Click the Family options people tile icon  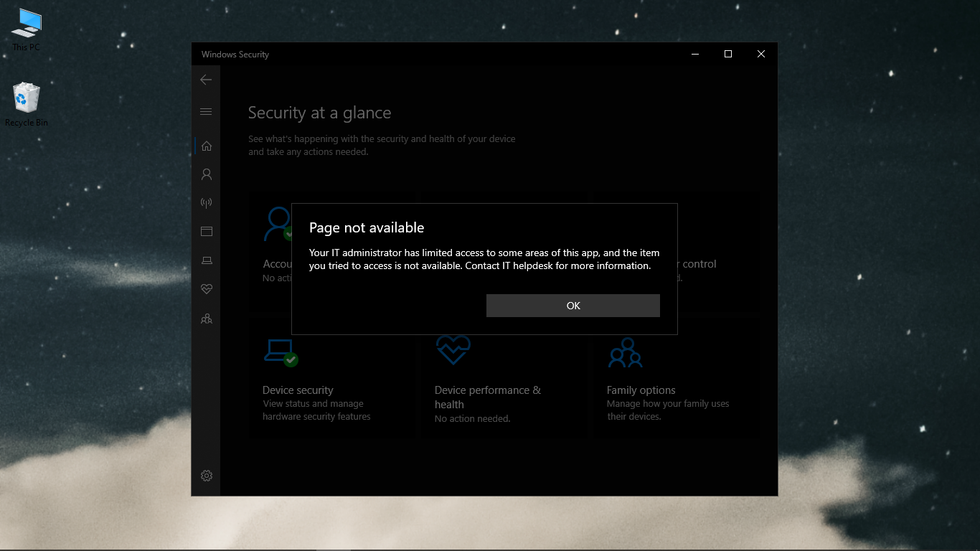pyautogui.click(x=626, y=352)
